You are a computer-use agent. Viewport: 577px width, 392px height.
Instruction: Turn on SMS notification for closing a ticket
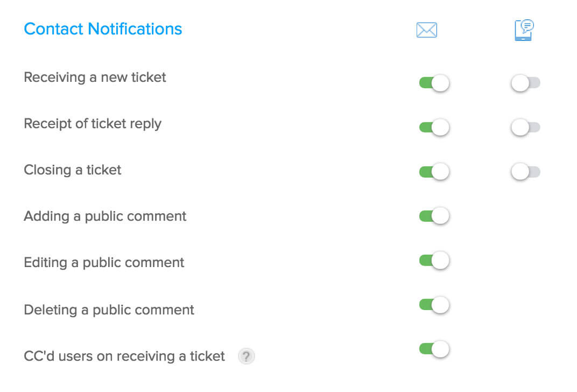coord(525,172)
